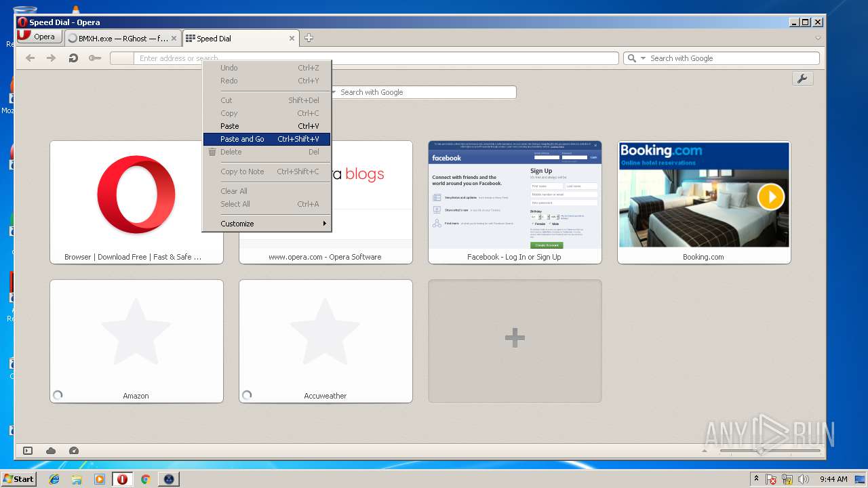Click the 9:44 AM clock

coord(833,479)
